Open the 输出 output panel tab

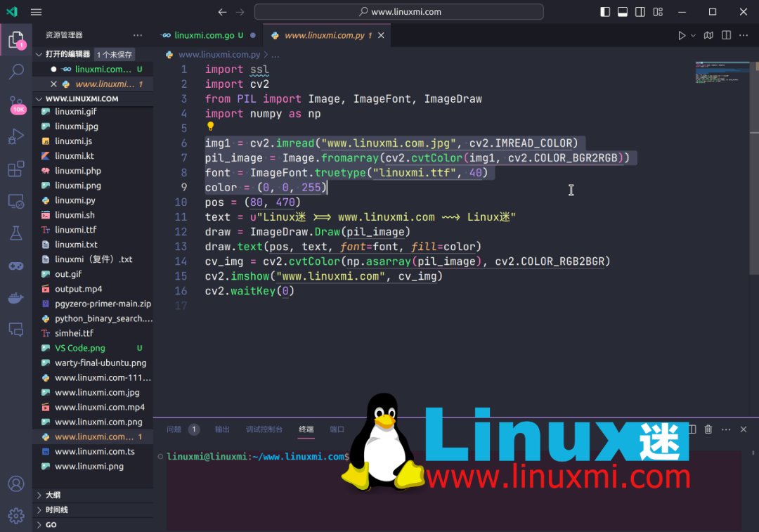click(x=222, y=429)
